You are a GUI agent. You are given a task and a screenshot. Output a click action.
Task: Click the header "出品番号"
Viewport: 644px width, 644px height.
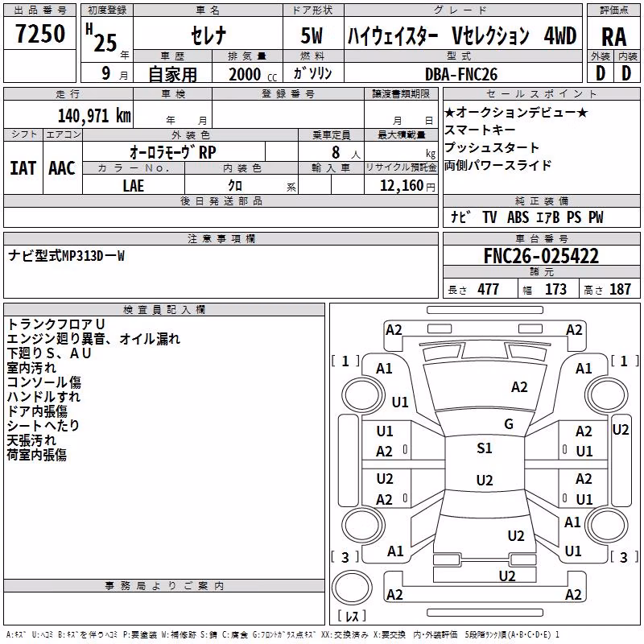coord(39,10)
